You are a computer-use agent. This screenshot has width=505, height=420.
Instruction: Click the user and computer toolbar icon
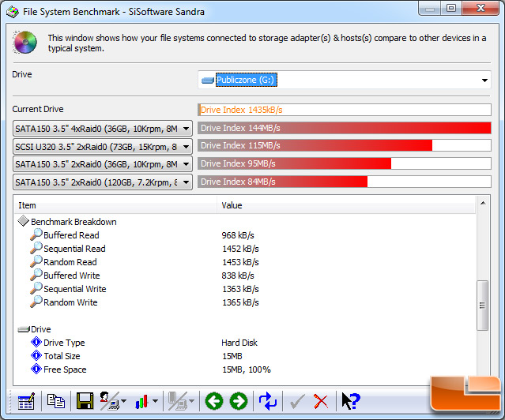(109, 401)
